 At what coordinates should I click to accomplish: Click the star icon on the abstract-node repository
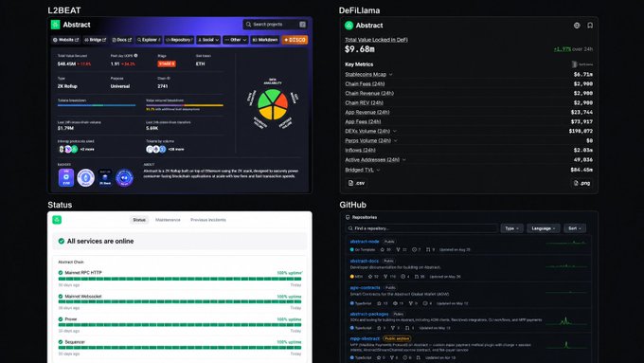tap(382, 249)
